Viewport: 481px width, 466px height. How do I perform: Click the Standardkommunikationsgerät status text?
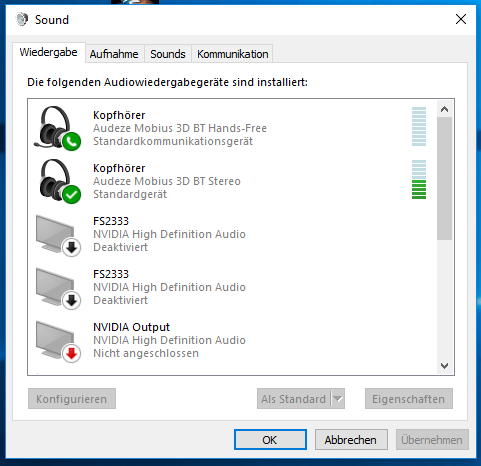click(x=173, y=141)
